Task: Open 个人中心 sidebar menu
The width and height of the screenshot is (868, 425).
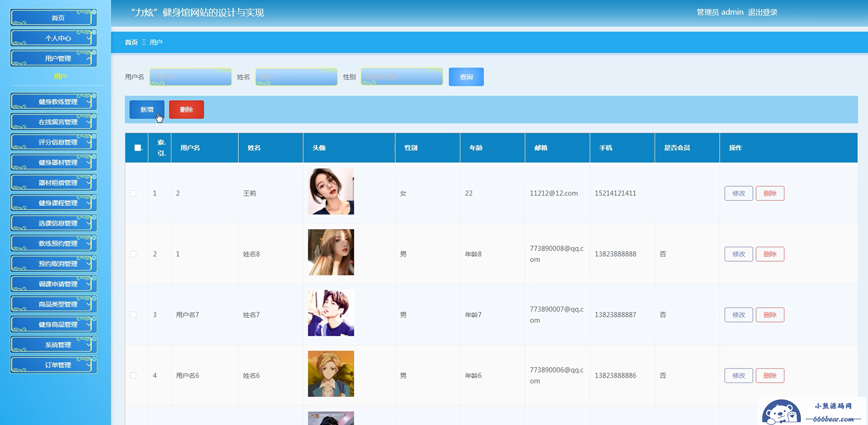Action: pos(54,38)
